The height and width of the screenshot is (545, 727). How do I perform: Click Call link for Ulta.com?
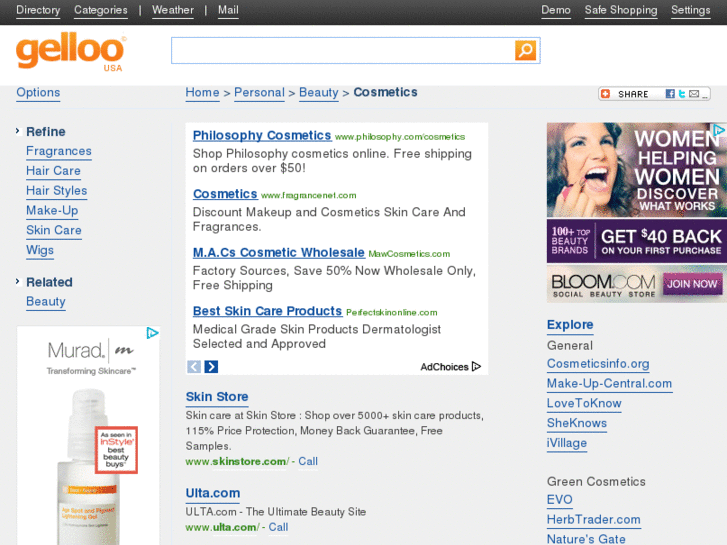click(x=278, y=527)
